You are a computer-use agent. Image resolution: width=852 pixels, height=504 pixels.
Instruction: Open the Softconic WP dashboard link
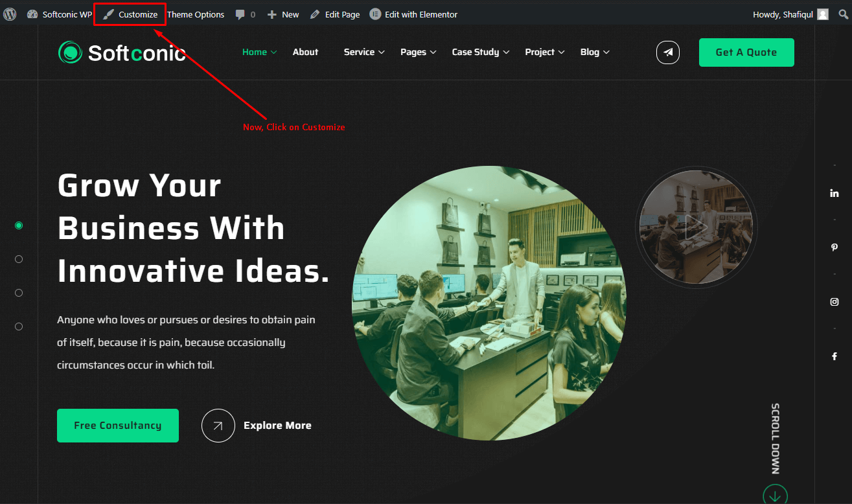click(x=60, y=14)
